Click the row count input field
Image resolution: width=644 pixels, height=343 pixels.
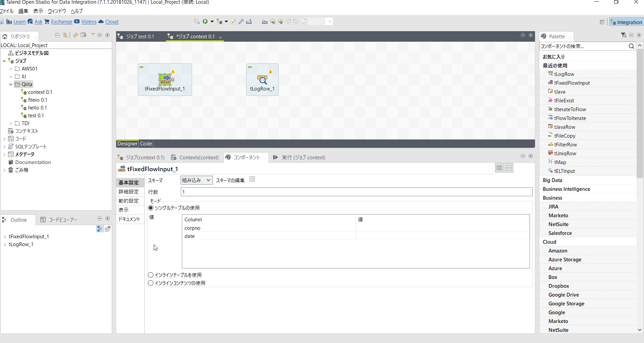click(x=357, y=192)
